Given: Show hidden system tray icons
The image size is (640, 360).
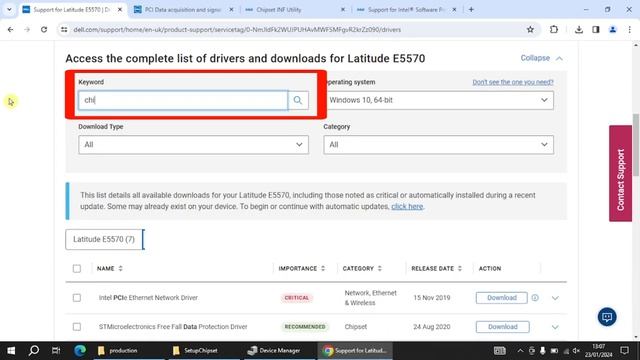Looking at the screenshot, I should coord(520,351).
